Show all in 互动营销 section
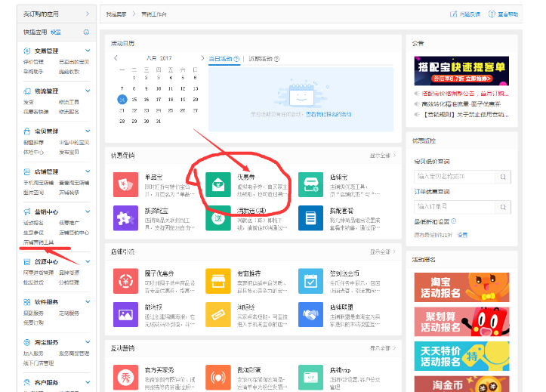 tap(383, 348)
